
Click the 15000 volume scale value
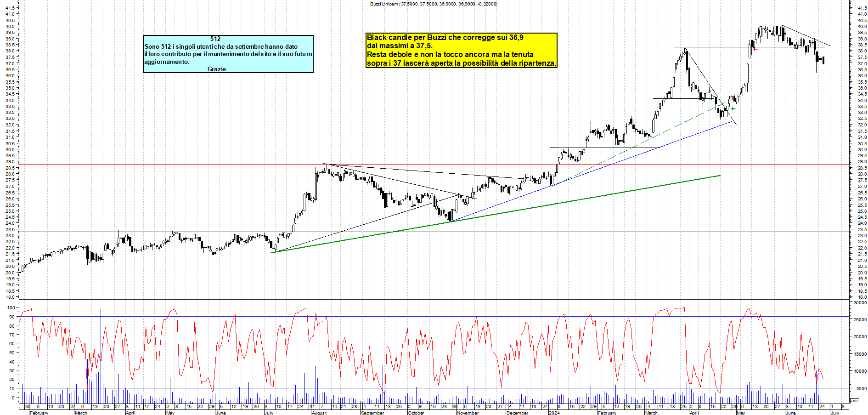860,354
